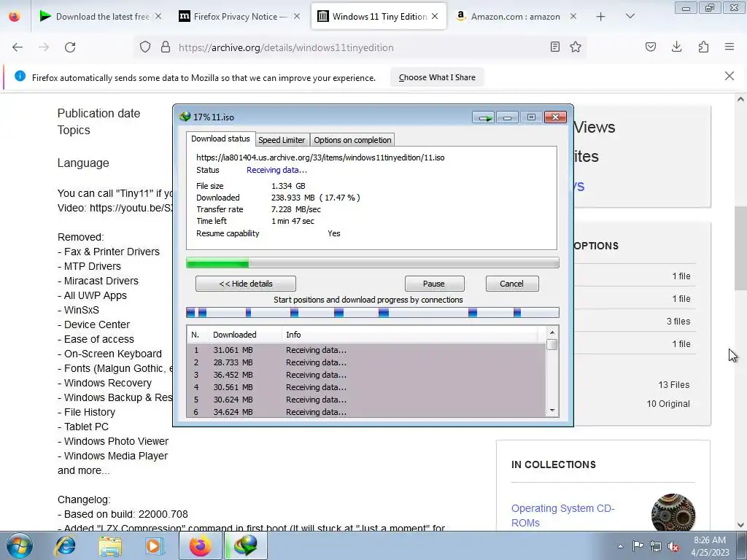Viewport: 747px width, 560px height.
Task: Open Windows Media Player taskbar icon
Action: pyautogui.click(x=154, y=545)
